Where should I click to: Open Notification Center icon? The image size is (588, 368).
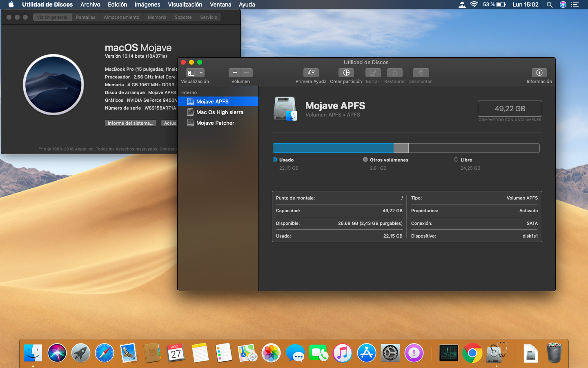[575, 4]
